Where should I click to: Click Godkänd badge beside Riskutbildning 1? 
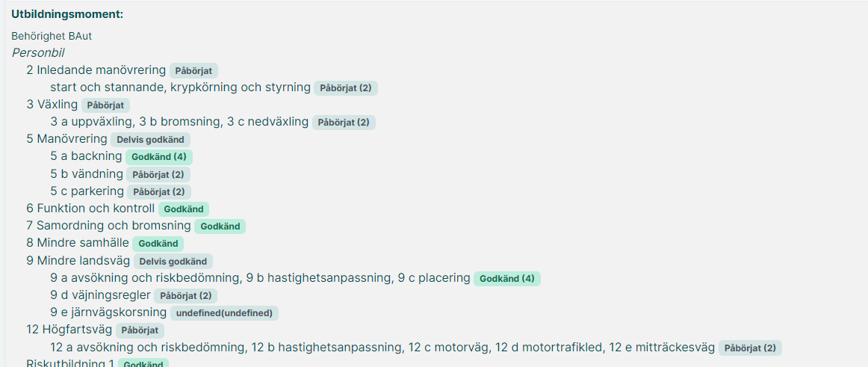coord(143,363)
